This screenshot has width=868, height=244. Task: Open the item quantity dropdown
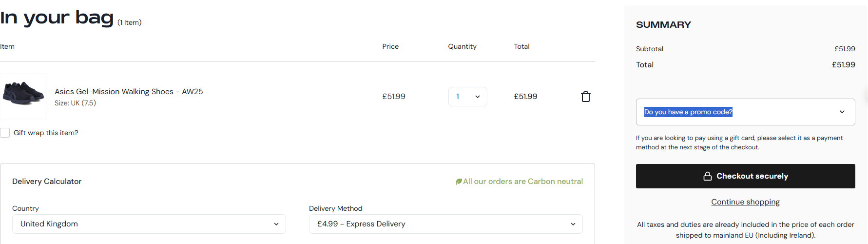point(467,97)
